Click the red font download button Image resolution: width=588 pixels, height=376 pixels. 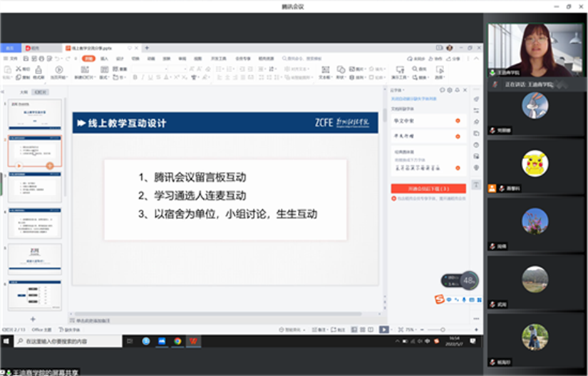(428, 188)
